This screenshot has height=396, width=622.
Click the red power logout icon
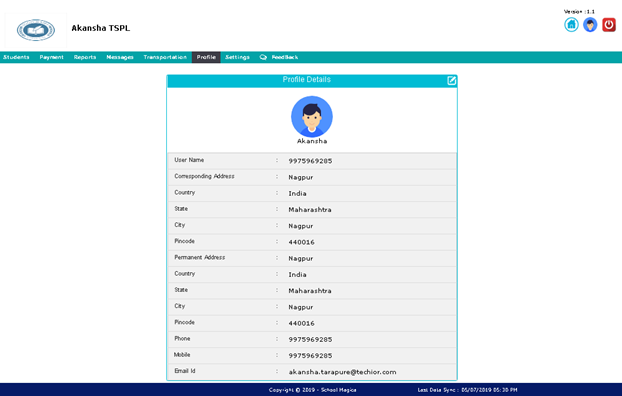click(609, 25)
